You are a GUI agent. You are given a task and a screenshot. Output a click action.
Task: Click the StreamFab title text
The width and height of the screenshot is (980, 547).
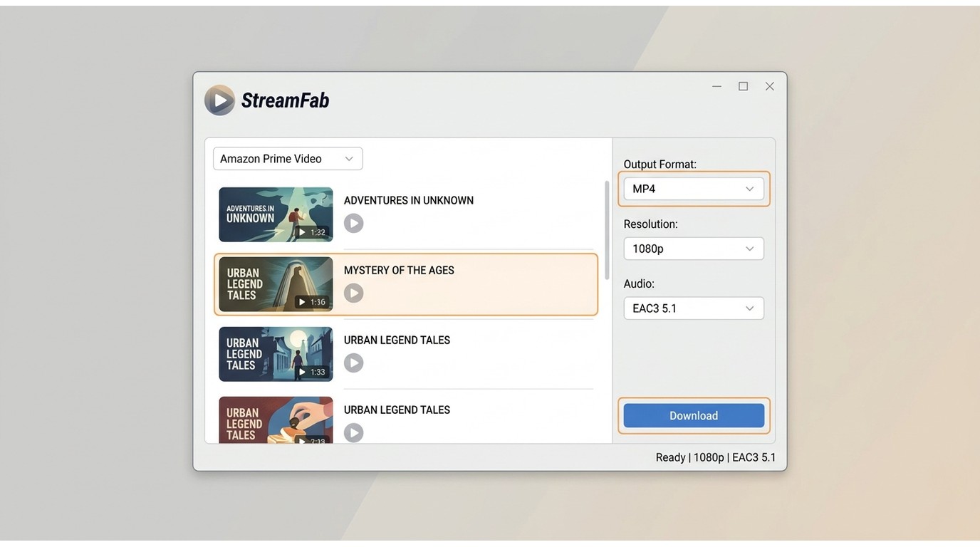coord(286,100)
